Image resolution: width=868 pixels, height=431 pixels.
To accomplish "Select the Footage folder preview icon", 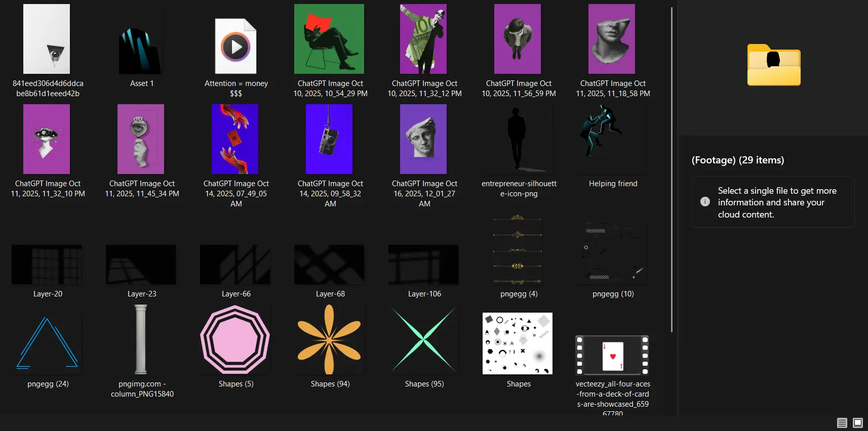I will [x=773, y=65].
